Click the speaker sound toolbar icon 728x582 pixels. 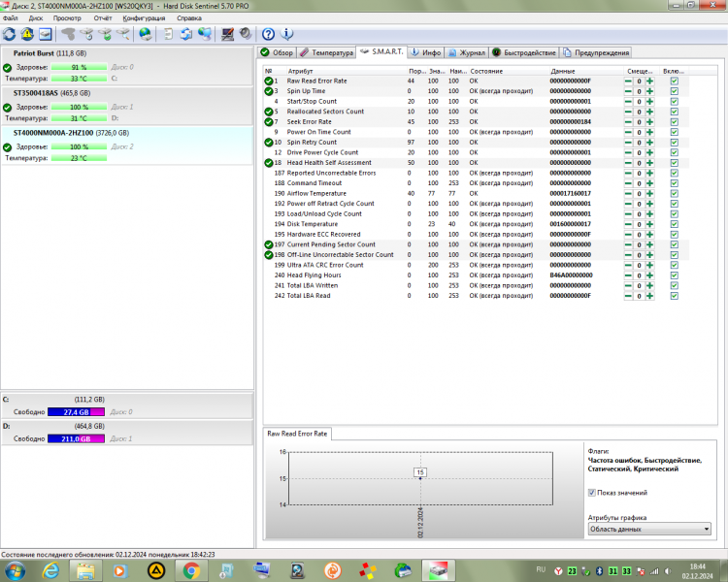pos(246,34)
